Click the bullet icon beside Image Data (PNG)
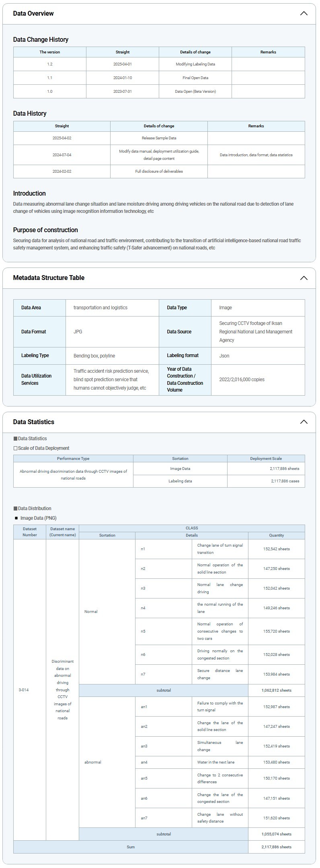The image size is (320, 868). pos(16,518)
